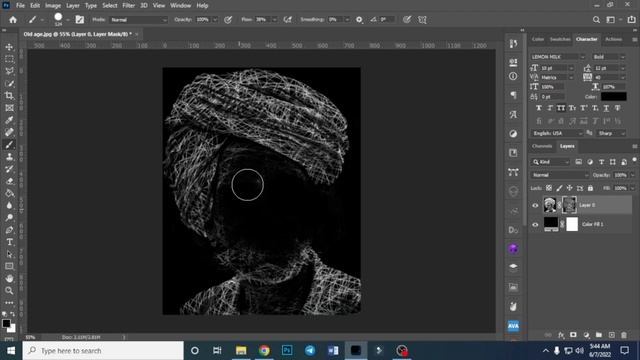Image resolution: width=640 pixels, height=360 pixels.
Task: Open the brush settings panel icon
Action: [80, 20]
